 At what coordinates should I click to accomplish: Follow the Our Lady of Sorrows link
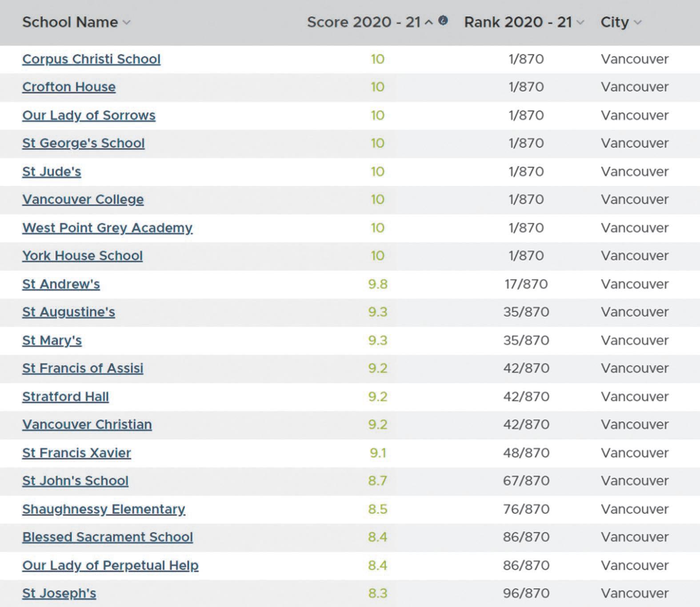coord(89,116)
